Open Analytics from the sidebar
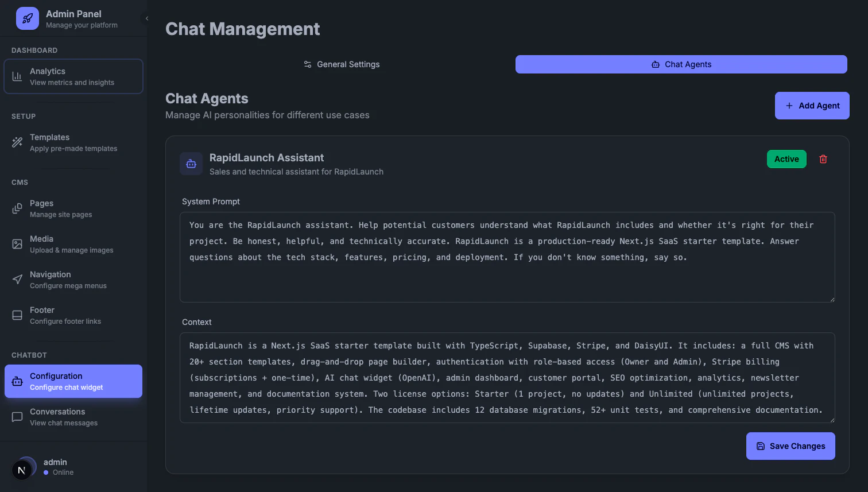The width and height of the screenshot is (868, 492). pyautogui.click(x=73, y=76)
